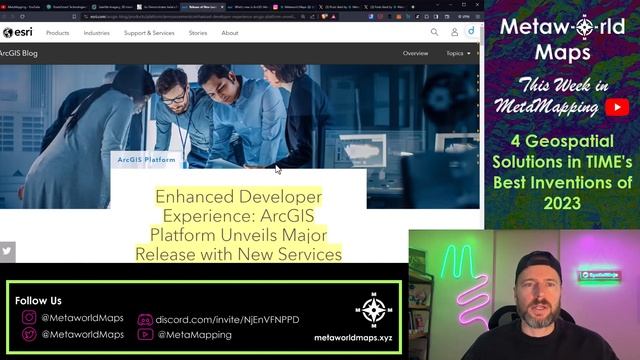The image size is (640, 360).
Task: Click the red YouTube play icon
Action: 617,107
